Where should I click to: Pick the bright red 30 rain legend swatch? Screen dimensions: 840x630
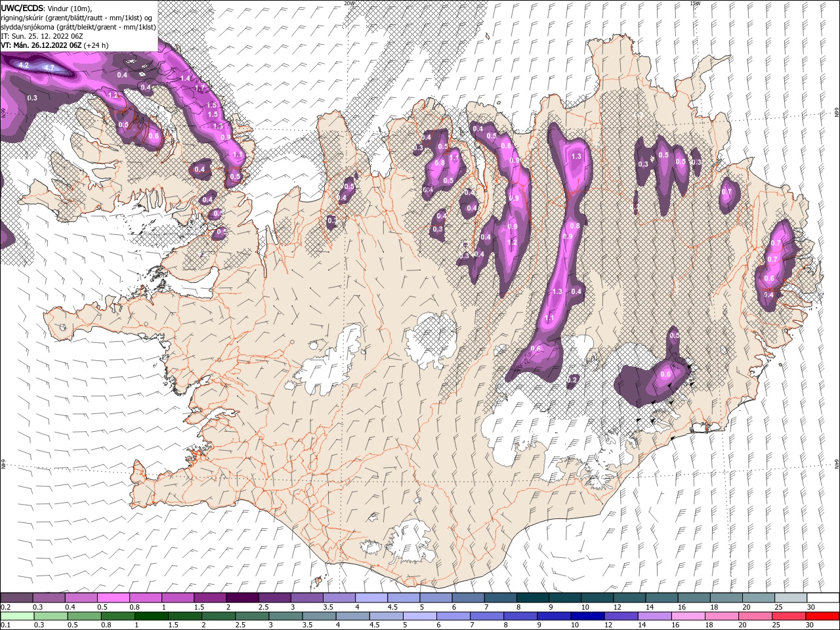(823, 616)
